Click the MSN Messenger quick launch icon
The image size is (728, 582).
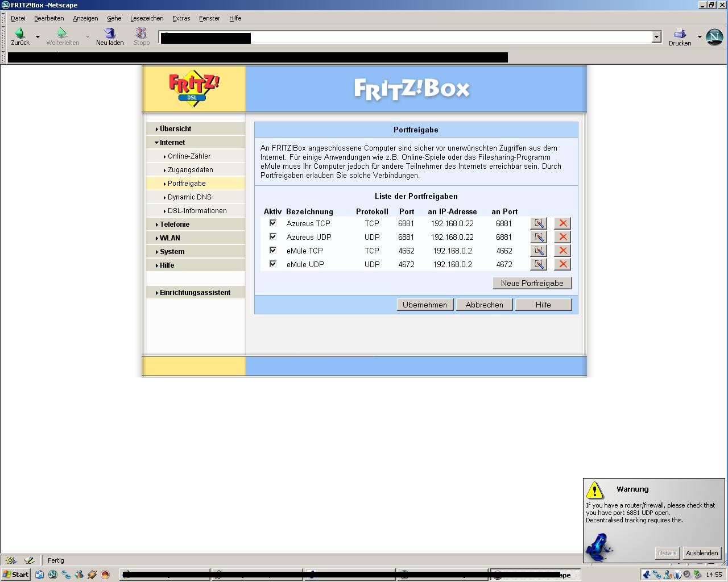[79, 575]
